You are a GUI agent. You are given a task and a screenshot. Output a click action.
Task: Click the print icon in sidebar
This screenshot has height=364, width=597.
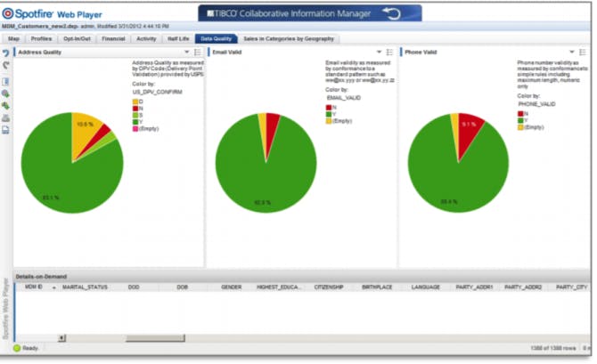[5, 117]
